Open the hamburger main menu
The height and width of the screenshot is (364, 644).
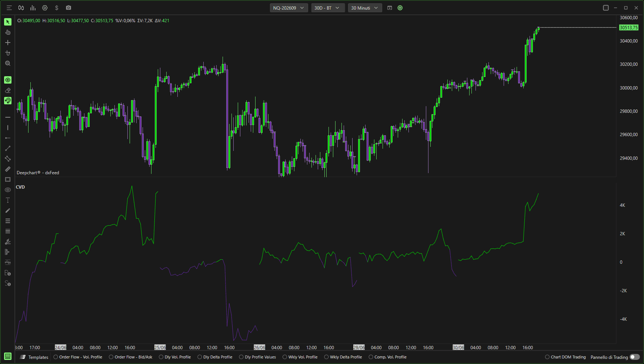click(9, 8)
